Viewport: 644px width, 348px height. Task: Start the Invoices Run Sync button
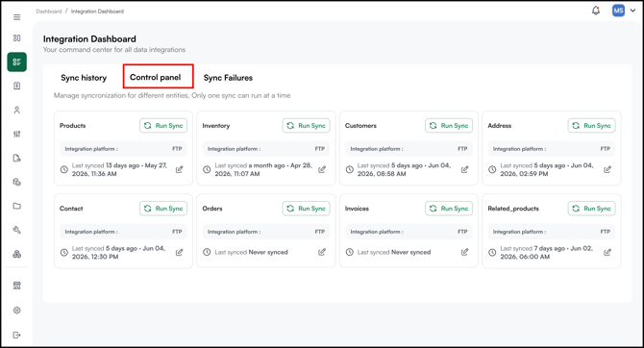449,209
